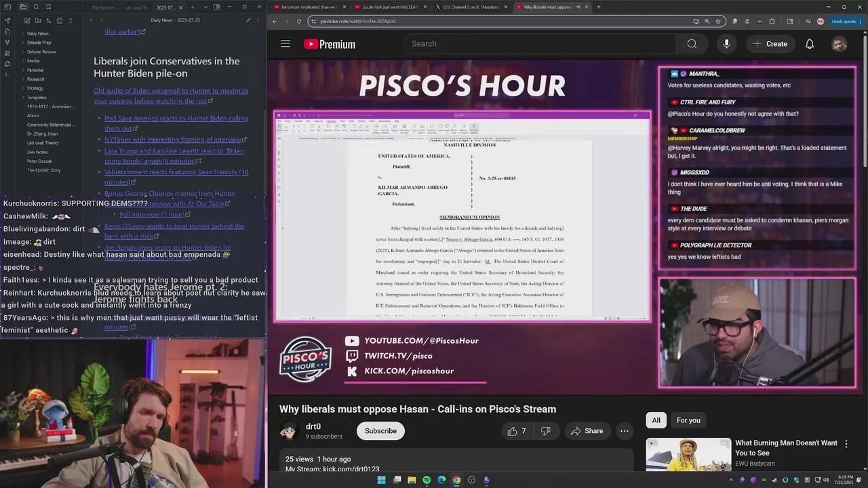Viewport: 868px width, 488px height.
Task: Switch to Lab Leak Th... Obsidian tab
Action: (x=136, y=7)
